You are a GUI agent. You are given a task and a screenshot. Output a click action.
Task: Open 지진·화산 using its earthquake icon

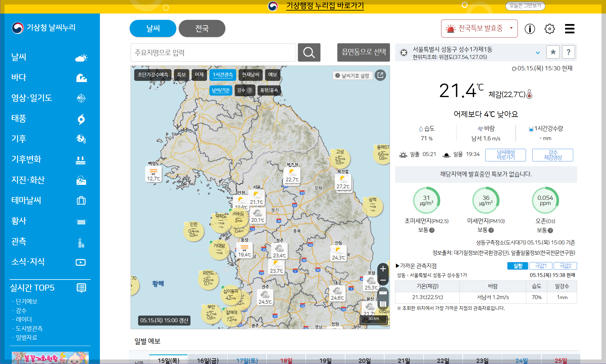tap(81, 180)
